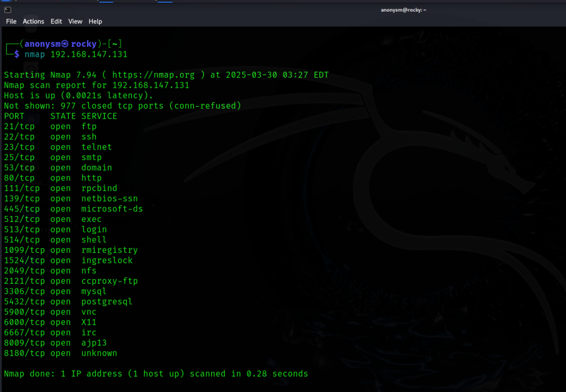The height and width of the screenshot is (392, 566).
Task: Click the 'Host is up (0.0021s latency)' line
Action: pyautogui.click(x=78, y=96)
